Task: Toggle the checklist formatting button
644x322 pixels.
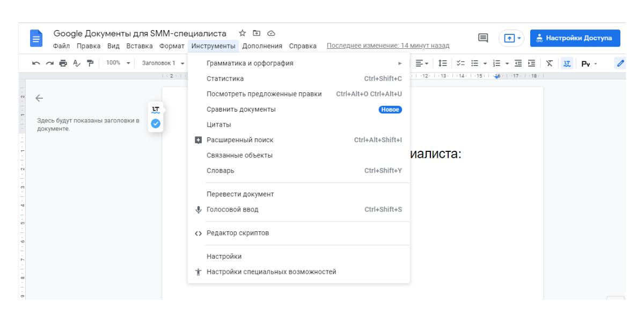Action: click(x=460, y=63)
